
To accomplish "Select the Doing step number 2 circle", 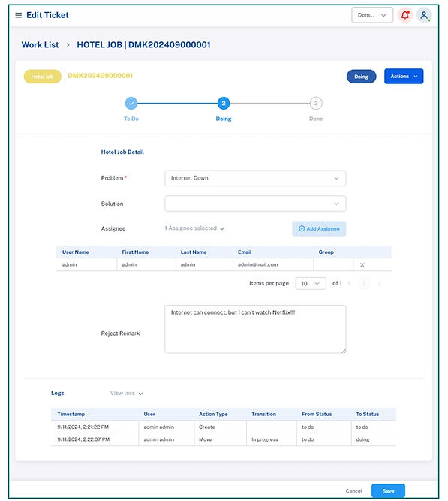I will [x=224, y=103].
